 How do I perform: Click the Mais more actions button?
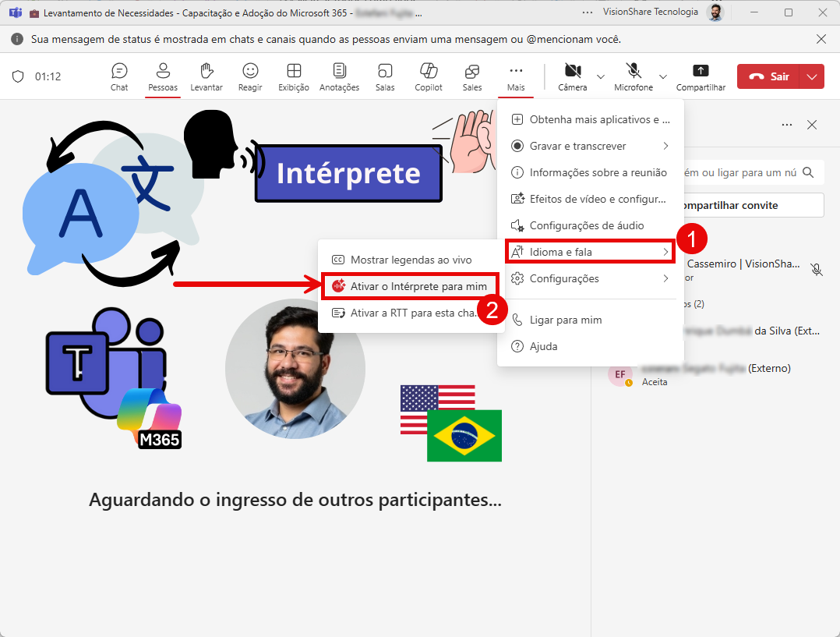pyautogui.click(x=516, y=76)
